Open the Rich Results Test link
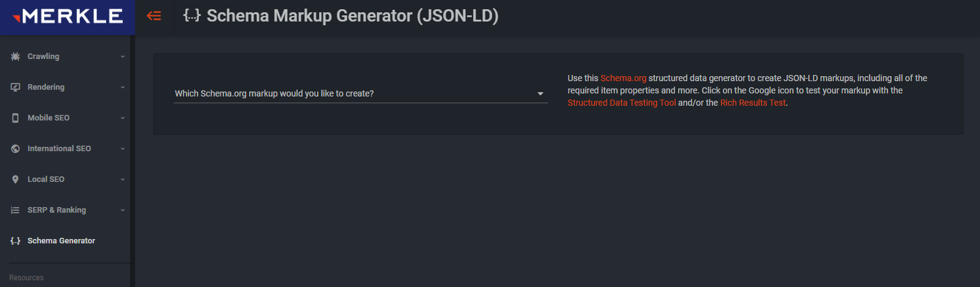 coord(753,103)
